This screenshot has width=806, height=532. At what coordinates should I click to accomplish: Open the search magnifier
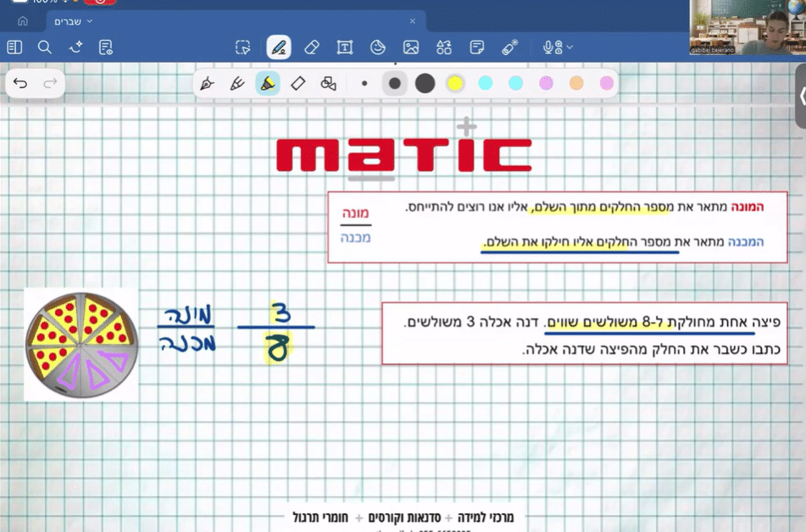click(45, 47)
